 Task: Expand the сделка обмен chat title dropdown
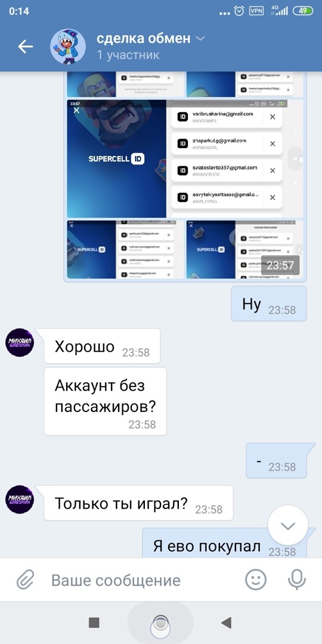[x=200, y=39]
